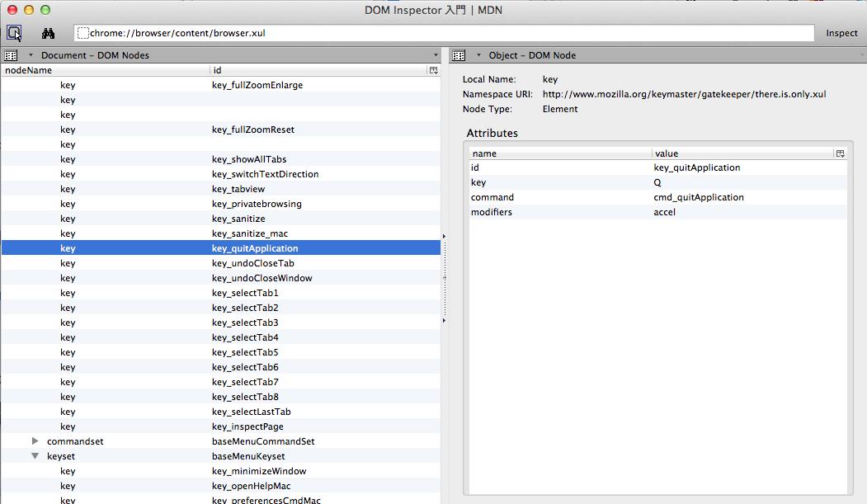Image resolution: width=867 pixels, height=504 pixels.
Task: Open the dropdown arrow beside Document - DOM Nodes
Action: click(x=31, y=55)
